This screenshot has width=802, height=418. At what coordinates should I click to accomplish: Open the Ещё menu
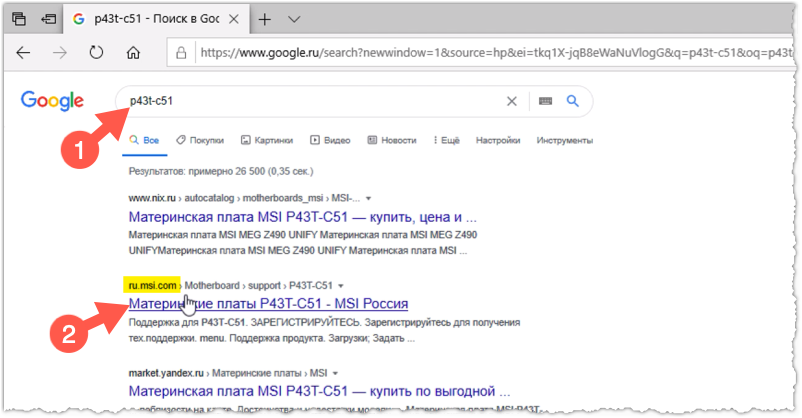[x=447, y=140]
